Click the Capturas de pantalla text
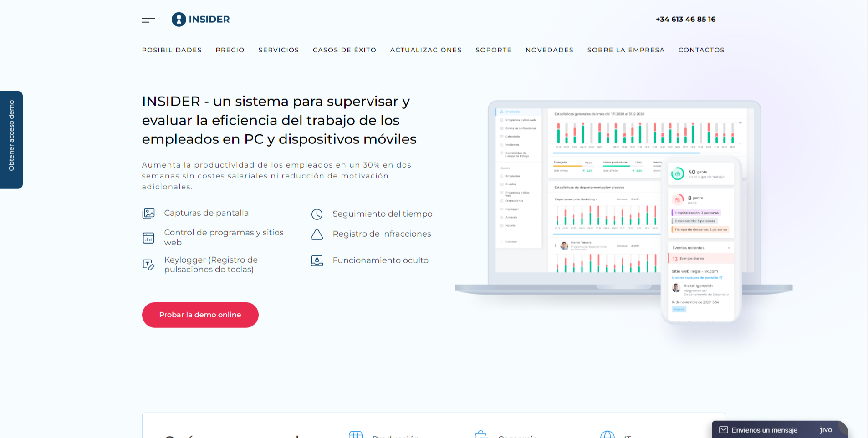The image size is (868, 438). [x=206, y=213]
